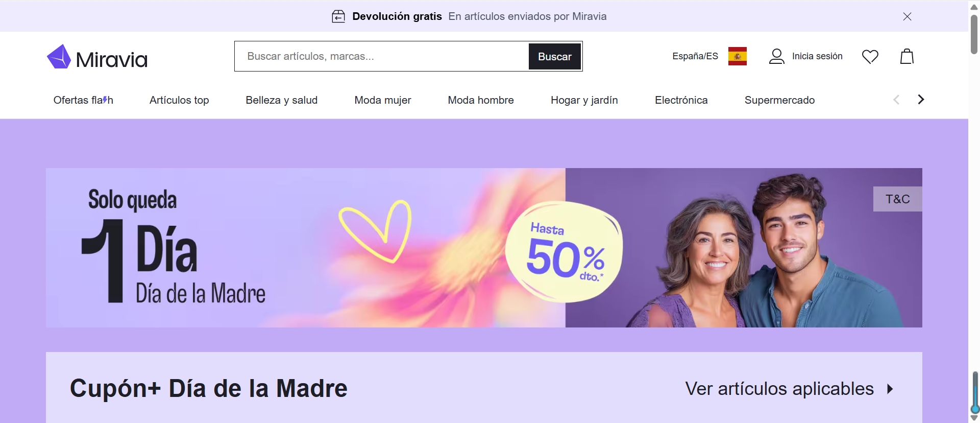
Task: Dismiss the Devolución gratis banner
Action: (907, 16)
